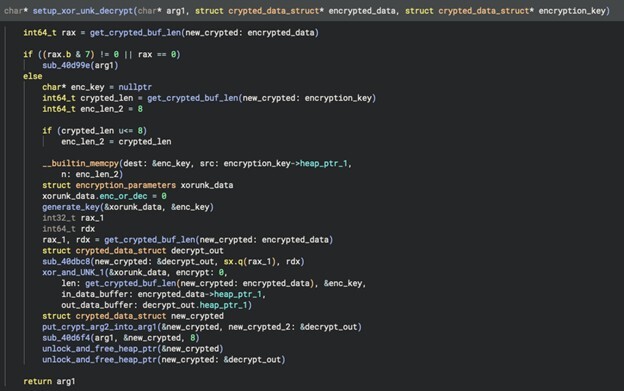Click get_crypted_buf_len on the crypted_len line
Screen dimensions: 624x391
(x=193, y=98)
